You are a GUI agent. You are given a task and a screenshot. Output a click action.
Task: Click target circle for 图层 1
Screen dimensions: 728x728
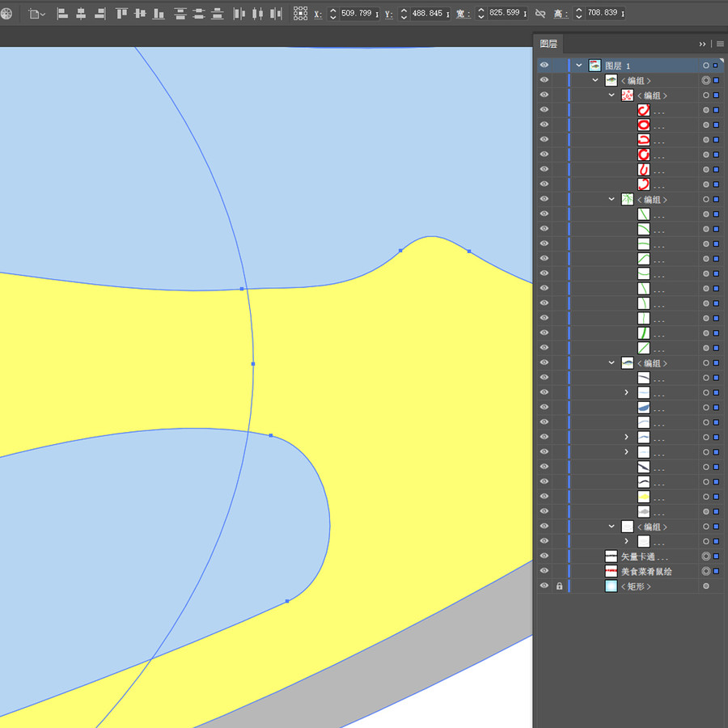[705, 66]
